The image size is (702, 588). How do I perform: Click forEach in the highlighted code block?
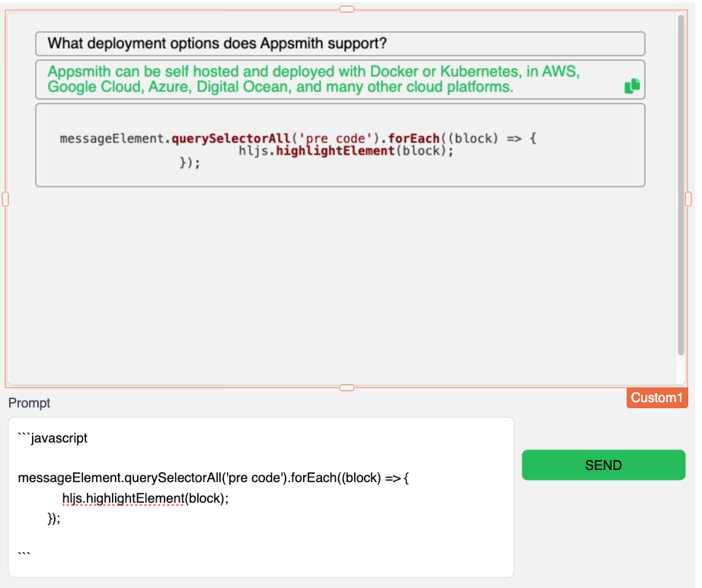point(413,139)
